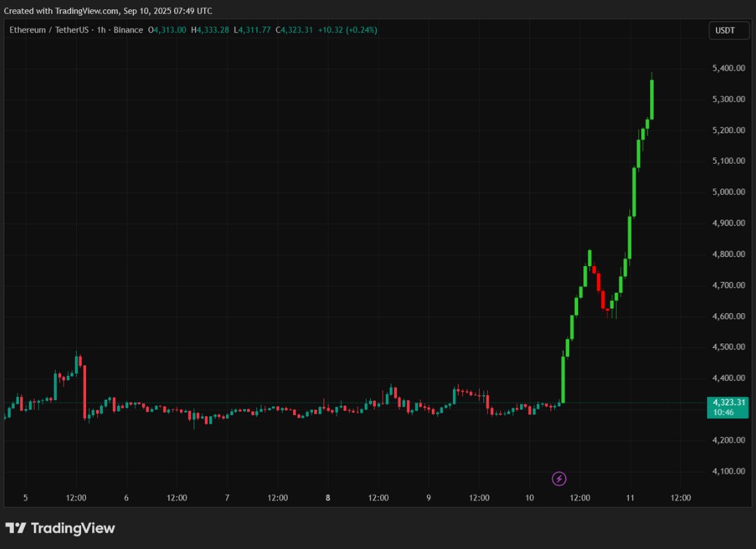
Task: Click the USDT currency button
Action: tap(729, 30)
